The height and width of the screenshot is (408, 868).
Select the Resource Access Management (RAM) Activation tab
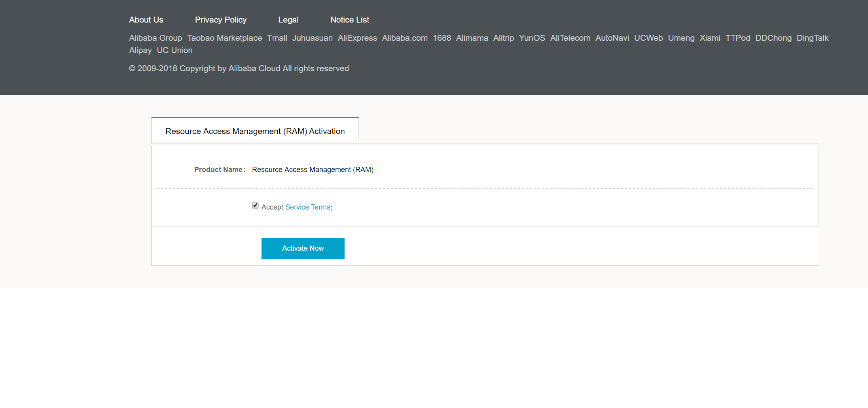255,129
